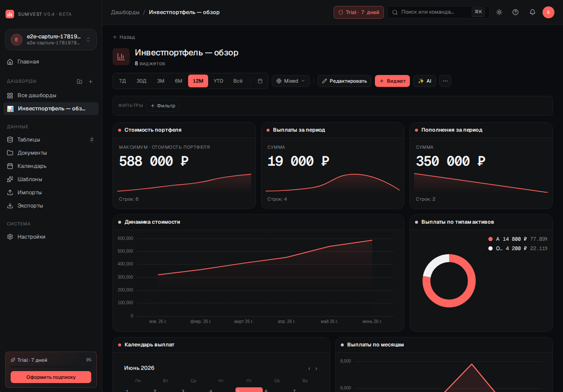
Task: Create a new dashboard folder icon
Action: (80, 81)
